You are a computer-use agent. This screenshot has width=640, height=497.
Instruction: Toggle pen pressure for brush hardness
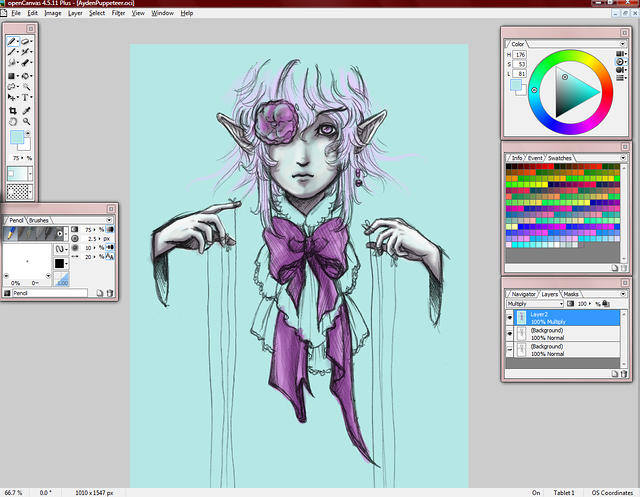(110, 247)
